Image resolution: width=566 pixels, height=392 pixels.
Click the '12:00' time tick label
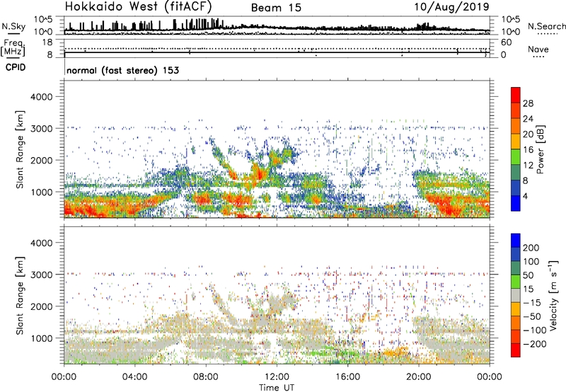277,377
